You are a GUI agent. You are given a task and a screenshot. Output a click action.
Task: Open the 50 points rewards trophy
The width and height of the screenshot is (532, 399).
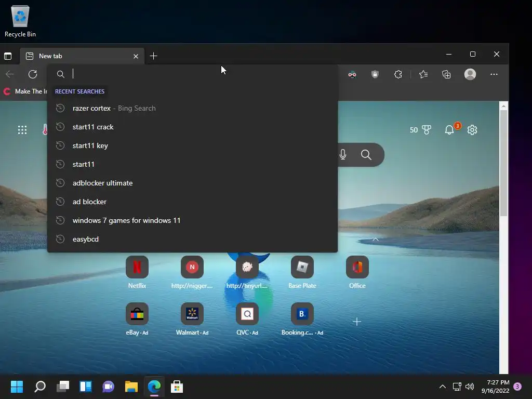420,130
